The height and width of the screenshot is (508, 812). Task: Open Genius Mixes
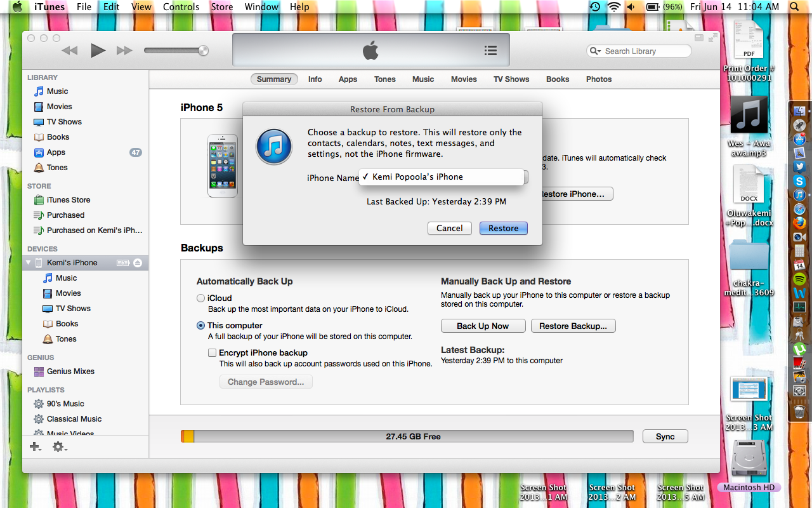[70, 371]
